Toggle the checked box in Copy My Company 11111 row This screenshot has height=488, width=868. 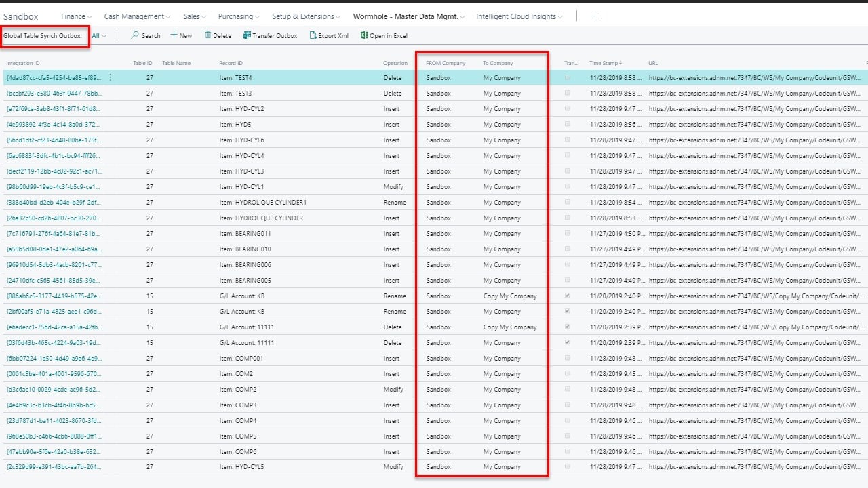pos(568,327)
